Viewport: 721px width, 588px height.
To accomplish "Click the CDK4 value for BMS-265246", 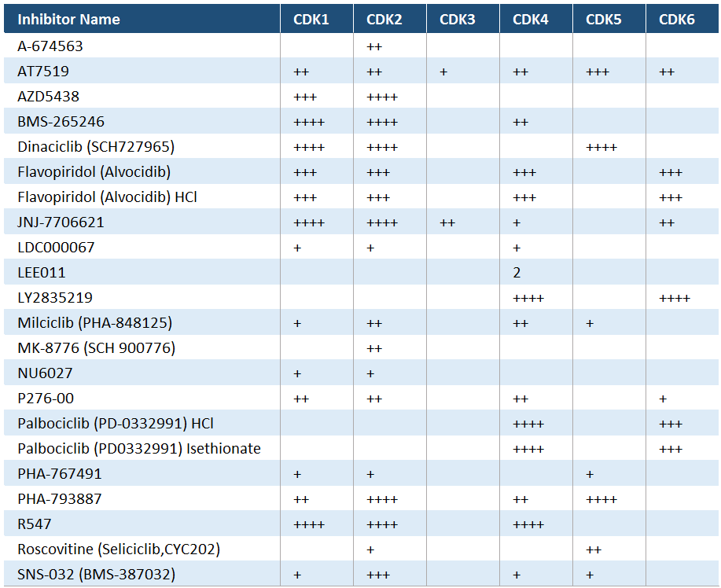I will (x=521, y=123).
